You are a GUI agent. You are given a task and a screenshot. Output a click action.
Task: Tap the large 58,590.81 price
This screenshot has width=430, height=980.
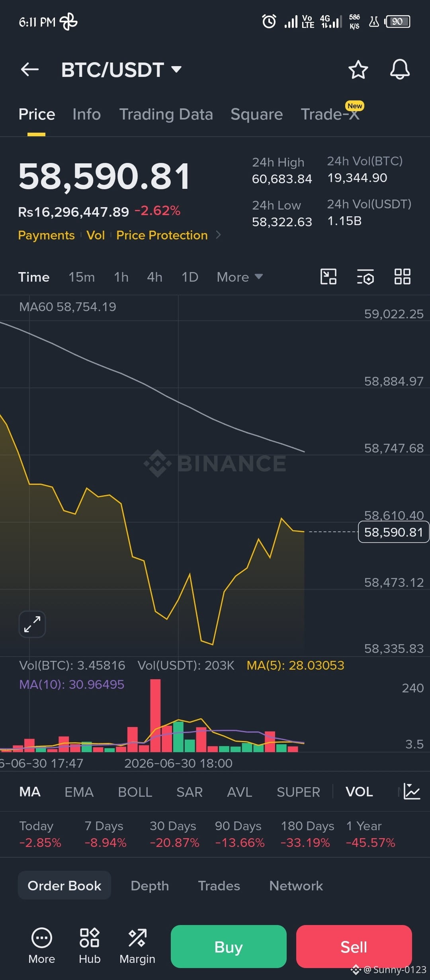point(104,176)
